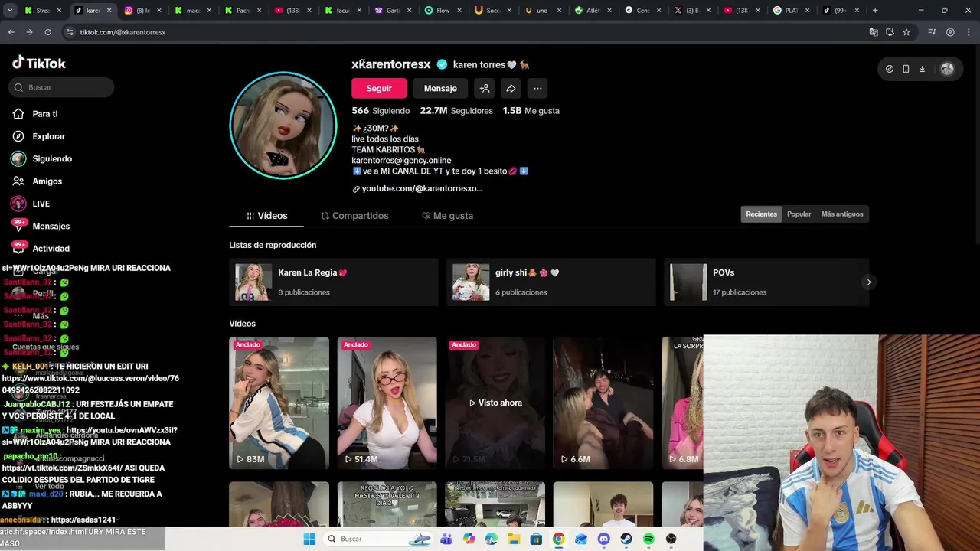The height and width of the screenshot is (551, 980).
Task: Click the taskbar Buscar search box
Action: tap(381, 539)
